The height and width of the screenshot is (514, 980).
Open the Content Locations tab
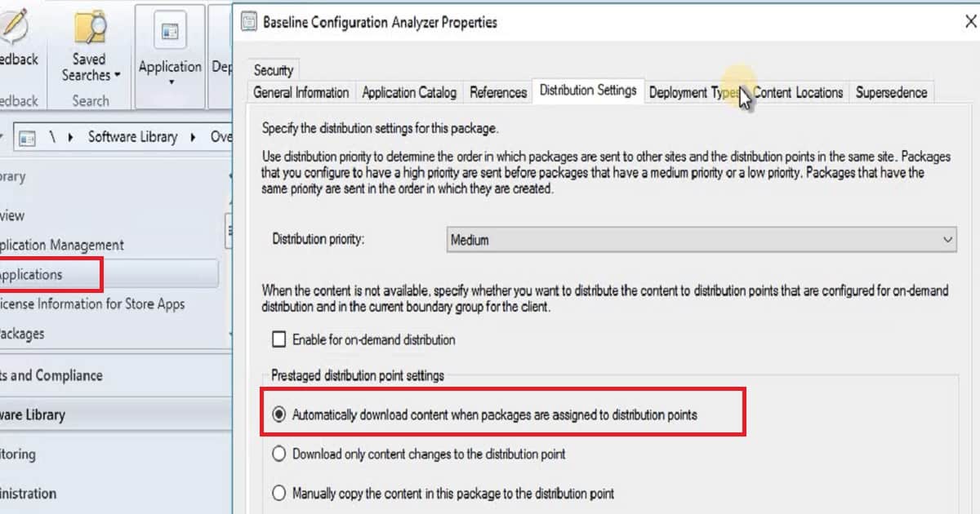click(798, 92)
